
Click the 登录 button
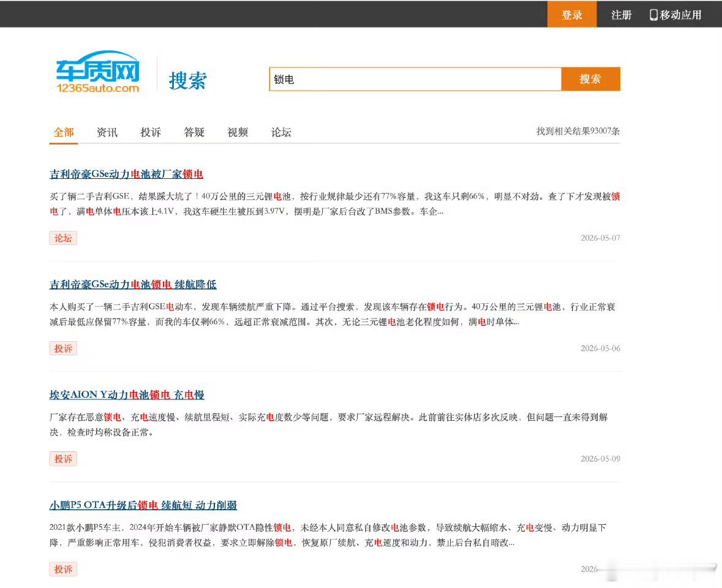pyautogui.click(x=572, y=15)
